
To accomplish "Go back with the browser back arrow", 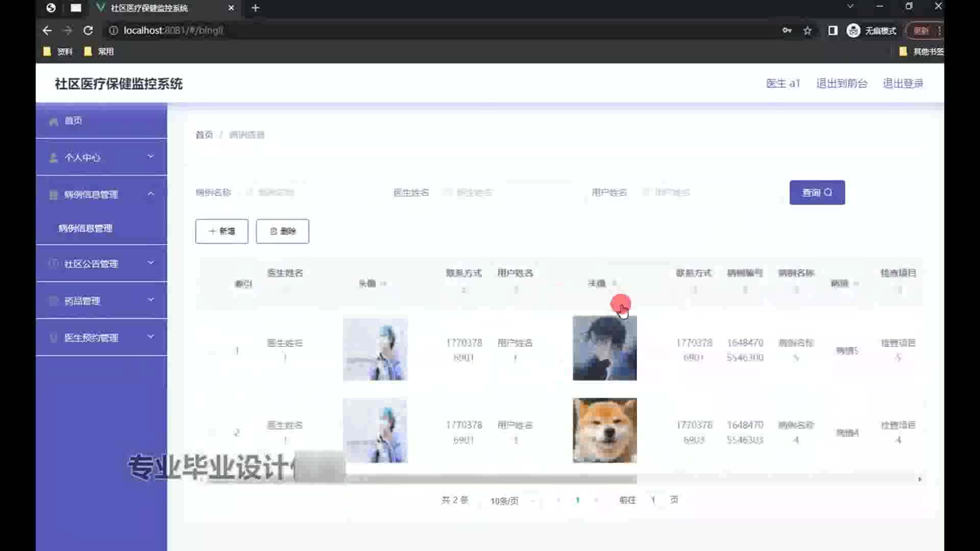I will click(47, 31).
